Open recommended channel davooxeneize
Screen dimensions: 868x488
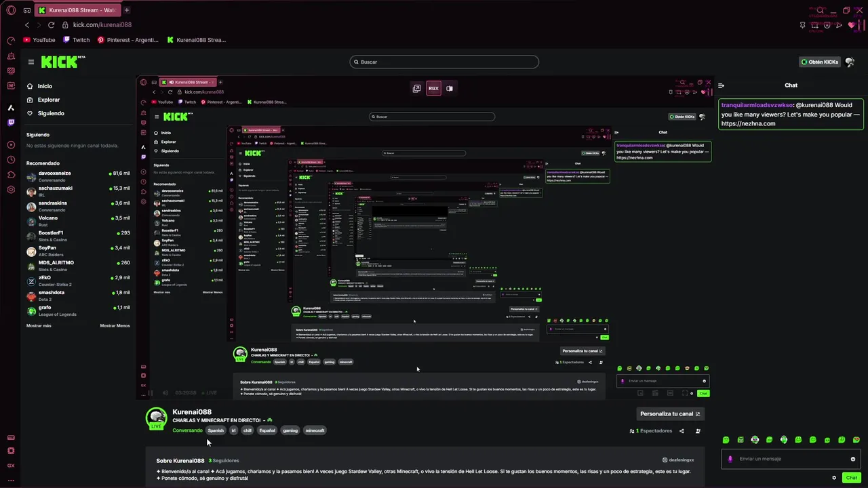point(78,176)
